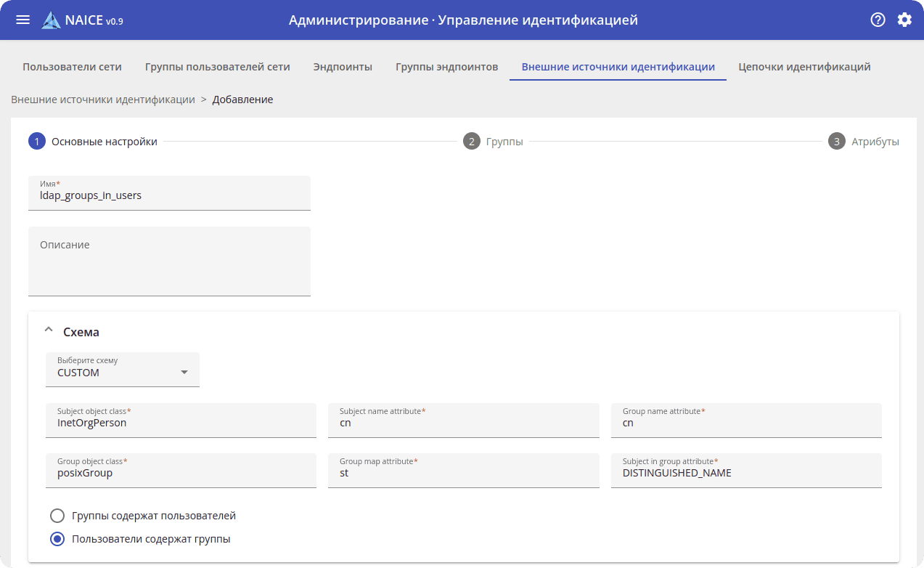This screenshot has width=924, height=568.
Task: Click step 1 circle Основные настройки
Action: point(37,142)
